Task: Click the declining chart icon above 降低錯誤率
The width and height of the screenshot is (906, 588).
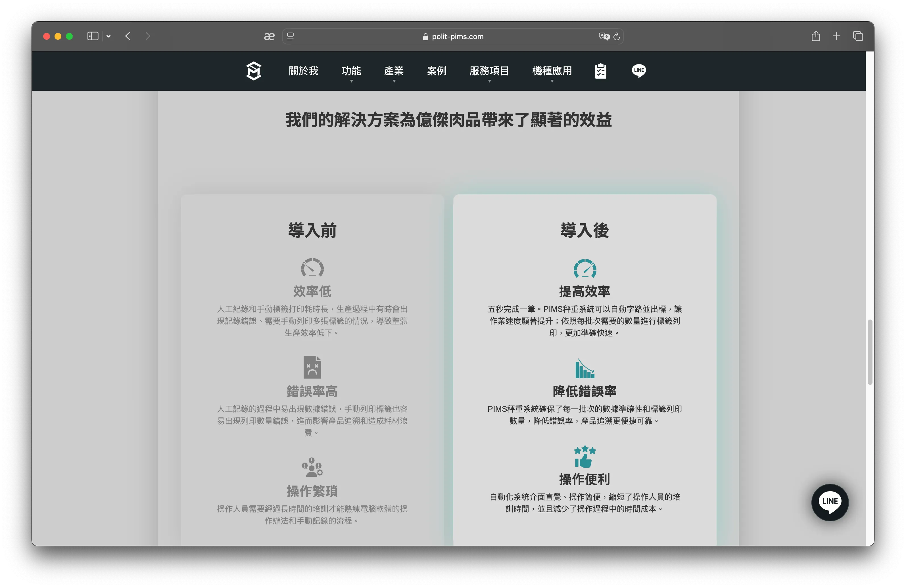Action: tap(585, 368)
